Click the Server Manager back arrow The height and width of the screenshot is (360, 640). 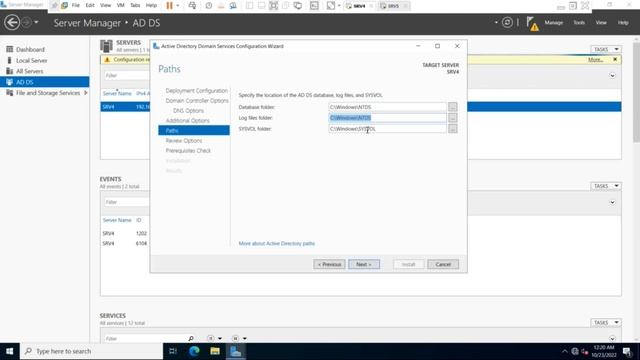(12, 22)
